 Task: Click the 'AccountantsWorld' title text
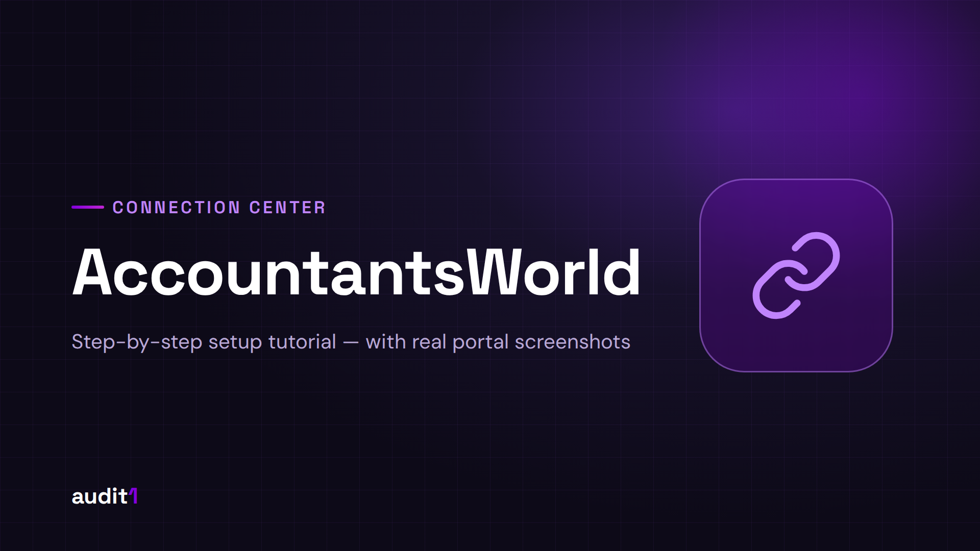[356, 272]
